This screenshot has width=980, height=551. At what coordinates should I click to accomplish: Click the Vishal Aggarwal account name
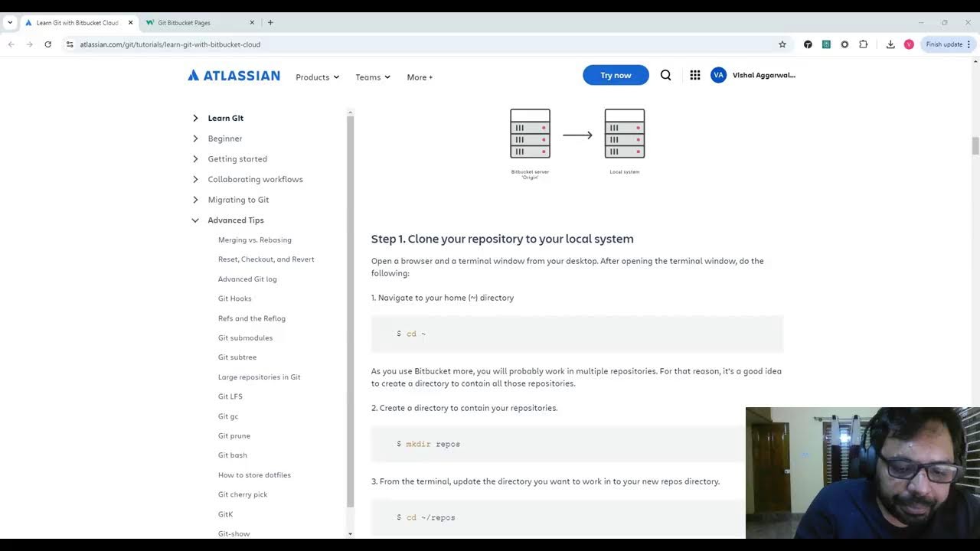[x=764, y=75]
